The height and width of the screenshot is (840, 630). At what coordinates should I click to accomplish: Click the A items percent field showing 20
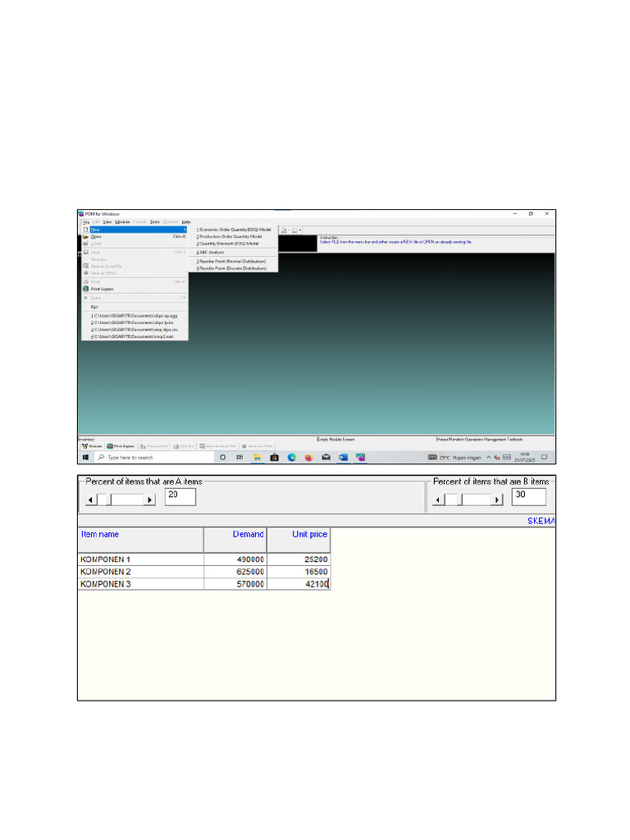coord(180,496)
